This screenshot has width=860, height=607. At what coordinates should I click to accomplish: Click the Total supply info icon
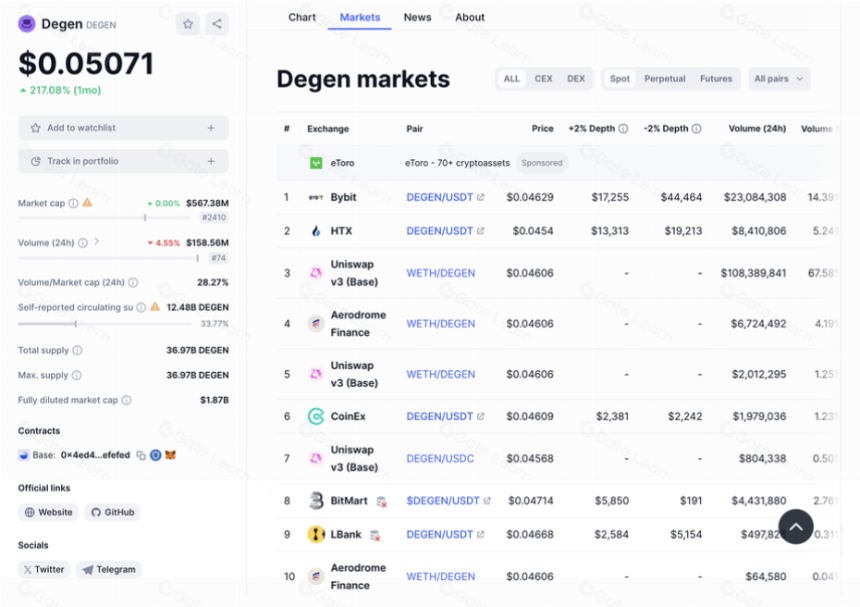(x=77, y=350)
